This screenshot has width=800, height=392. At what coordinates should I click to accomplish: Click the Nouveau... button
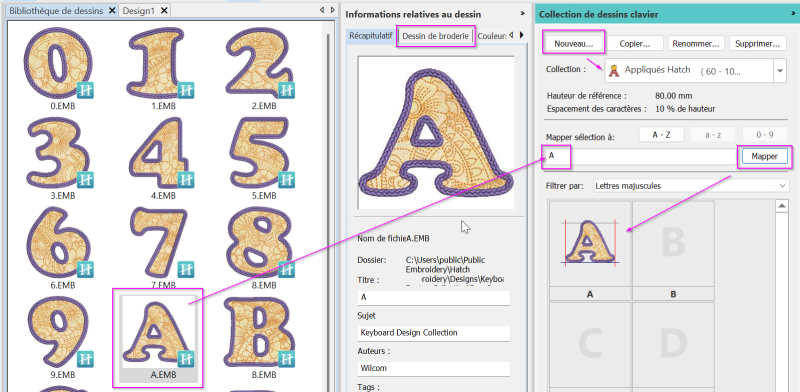pyautogui.click(x=574, y=44)
